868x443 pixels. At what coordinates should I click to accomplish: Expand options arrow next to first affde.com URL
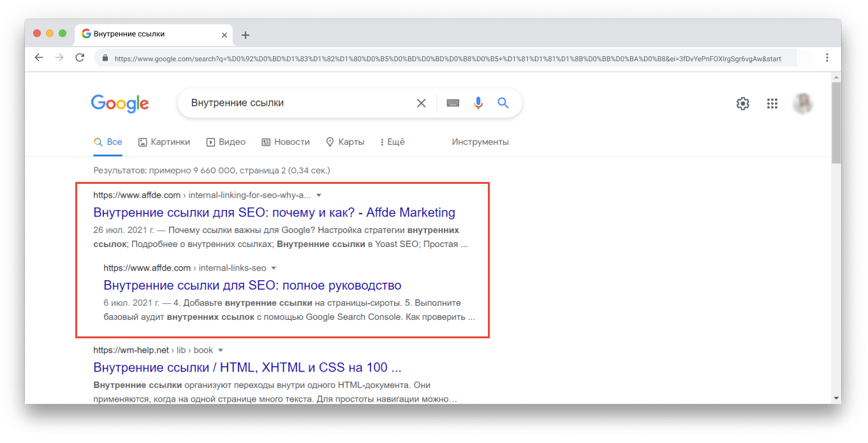click(x=319, y=195)
